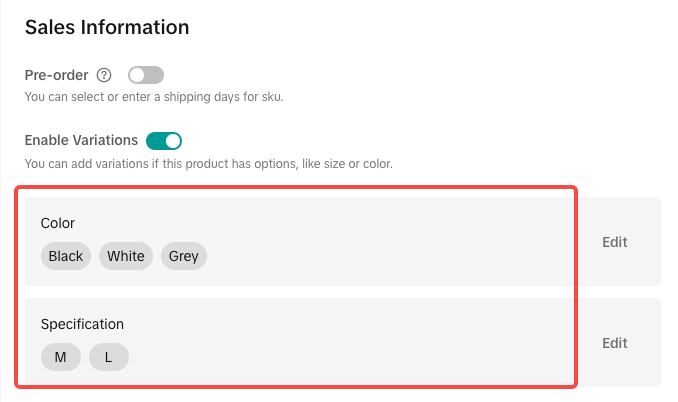This screenshot has width=678, height=402.
Task: Click the red highlight box border
Action: click(577, 290)
